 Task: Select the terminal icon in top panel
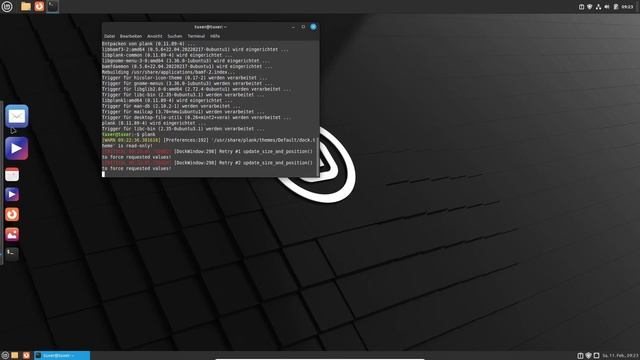(53, 6)
